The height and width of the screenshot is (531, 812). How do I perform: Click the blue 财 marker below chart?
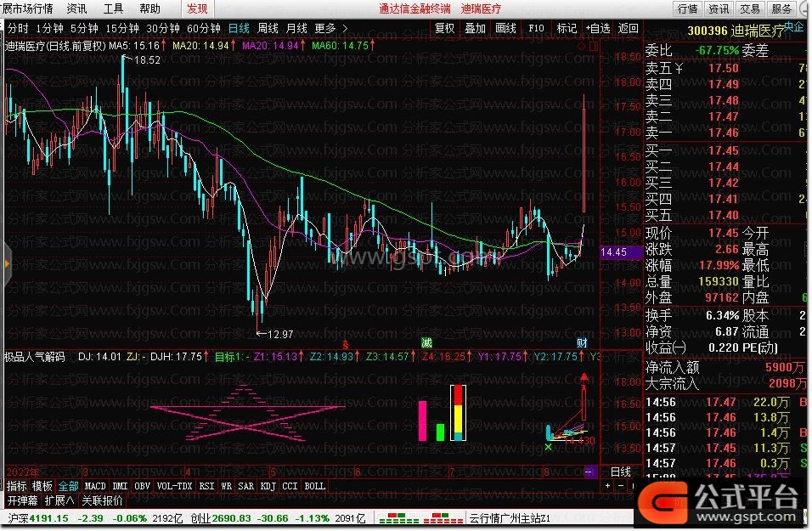coord(582,342)
